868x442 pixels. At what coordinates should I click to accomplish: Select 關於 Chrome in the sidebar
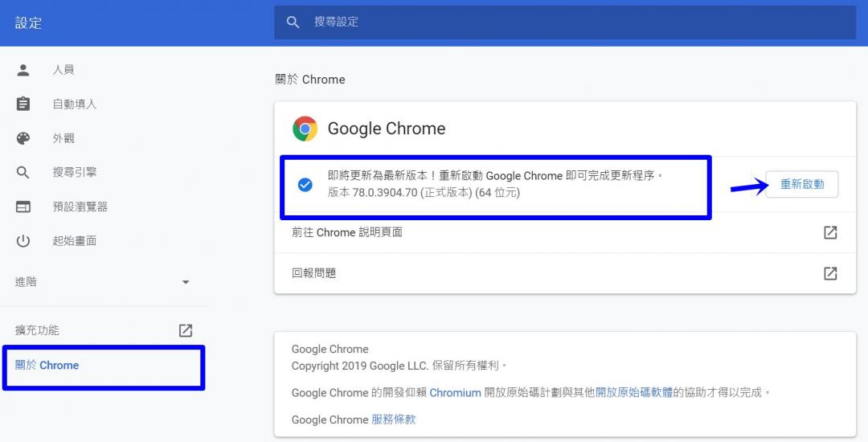point(47,366)
